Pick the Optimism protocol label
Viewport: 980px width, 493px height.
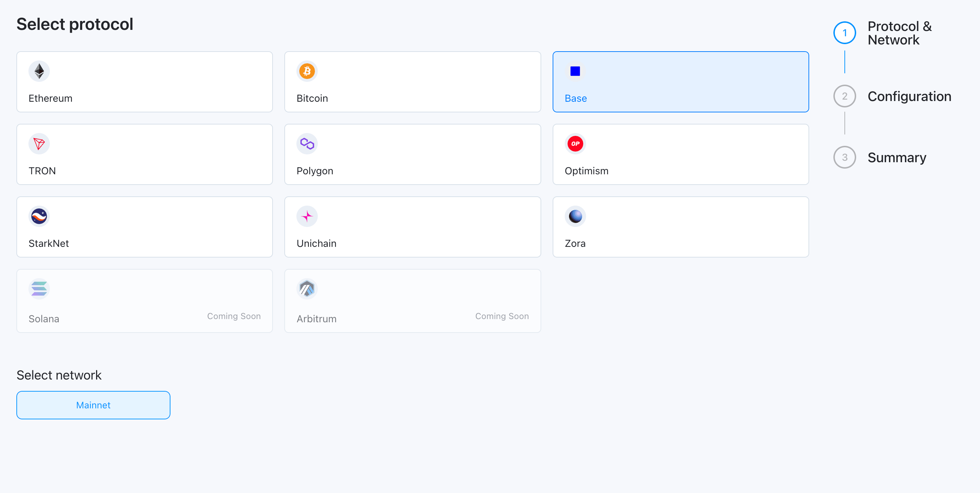tap(586, 171)
